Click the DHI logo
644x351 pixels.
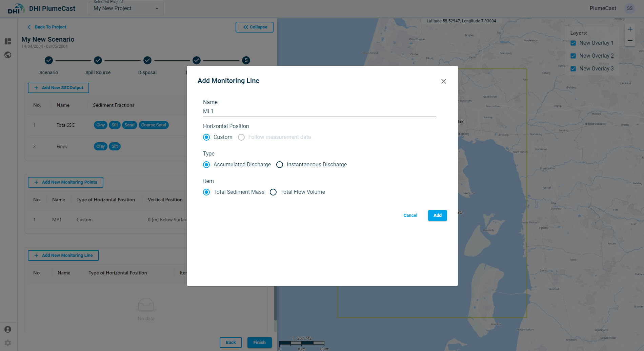(x=16, y=8)
